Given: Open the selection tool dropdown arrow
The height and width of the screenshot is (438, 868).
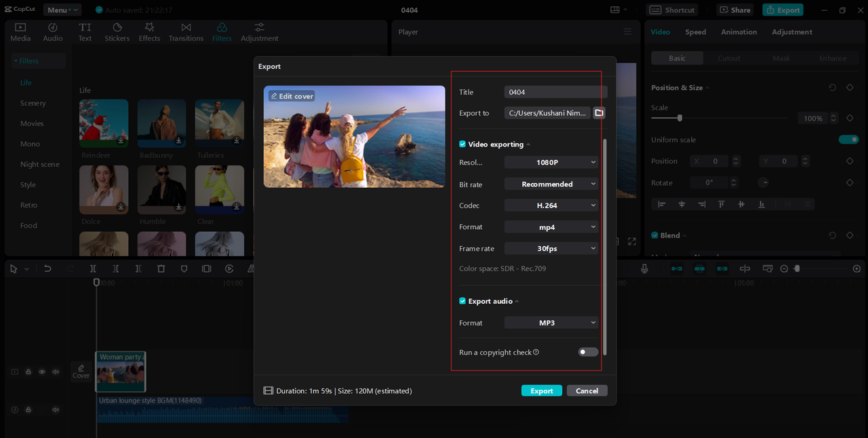Looking at the screenshot, I should pyautogui.click(x=26, y=269).
